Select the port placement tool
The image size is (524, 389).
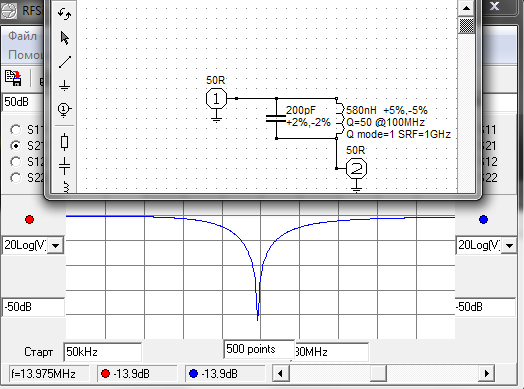point(64,110)
